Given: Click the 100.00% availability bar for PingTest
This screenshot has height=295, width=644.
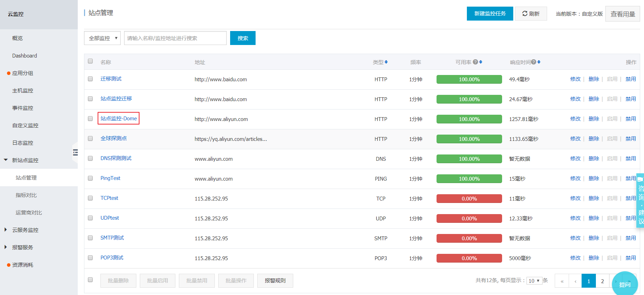Looking at the screenshot, I should point(469,179).
